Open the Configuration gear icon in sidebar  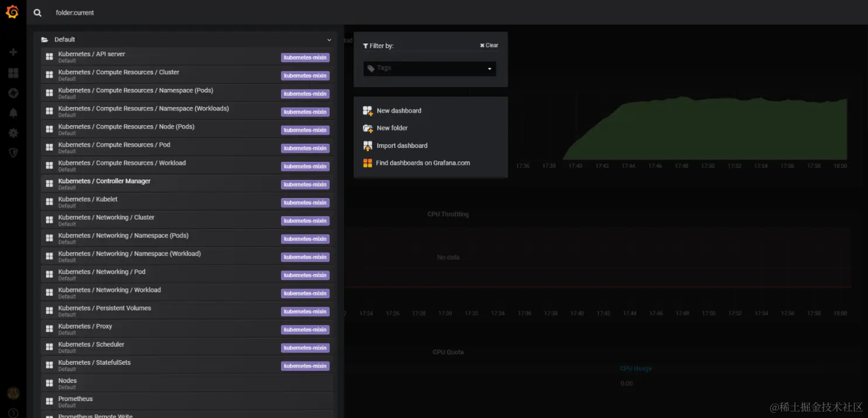(x=13, y=133)
